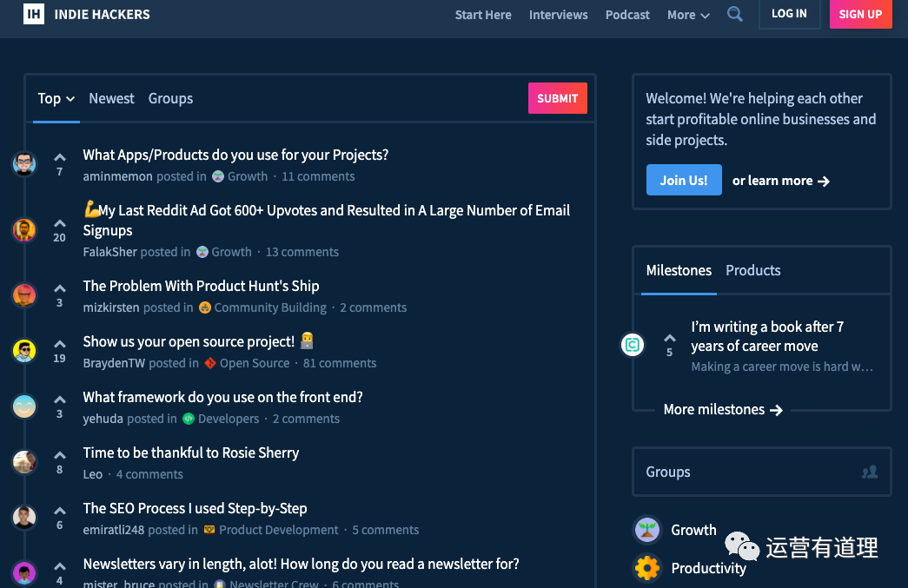Follow the "or learn more" link
This screenshot has width=908, height=588.
(780, 181)
